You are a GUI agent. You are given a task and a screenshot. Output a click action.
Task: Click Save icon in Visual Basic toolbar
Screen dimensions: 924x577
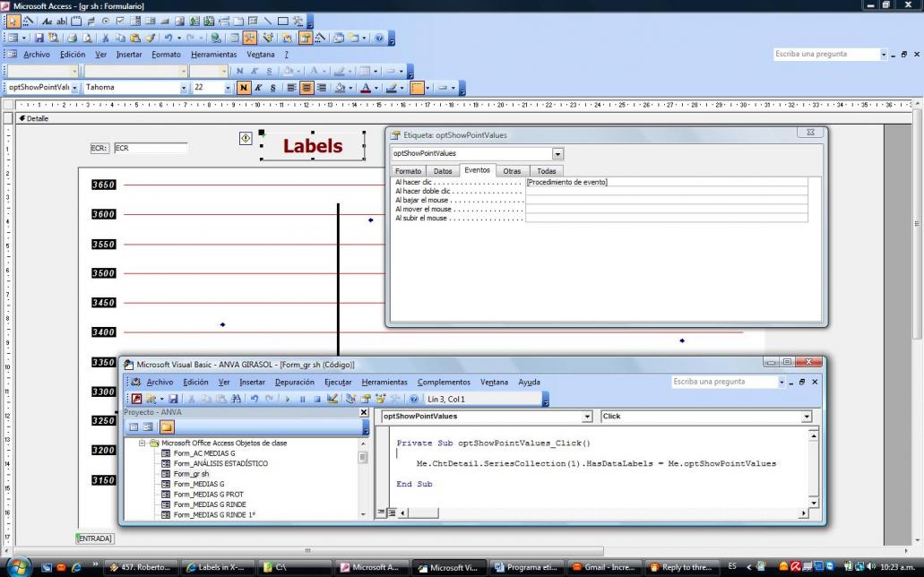click(x=173, y=399)
